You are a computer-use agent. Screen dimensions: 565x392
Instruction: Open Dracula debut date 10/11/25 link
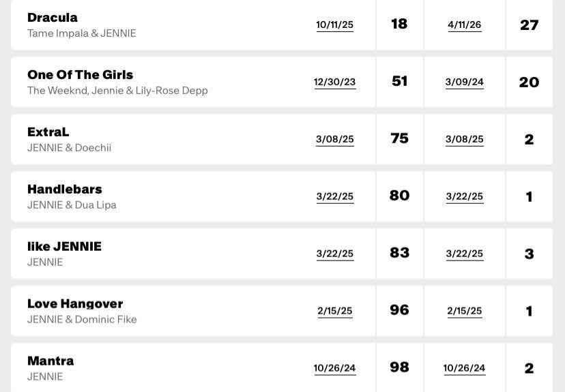[x=334, y=25]
